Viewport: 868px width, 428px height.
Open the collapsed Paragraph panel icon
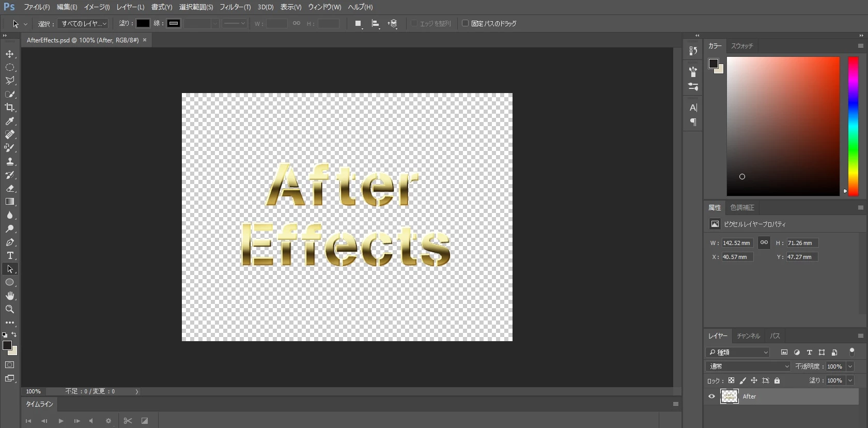point(693,122)
